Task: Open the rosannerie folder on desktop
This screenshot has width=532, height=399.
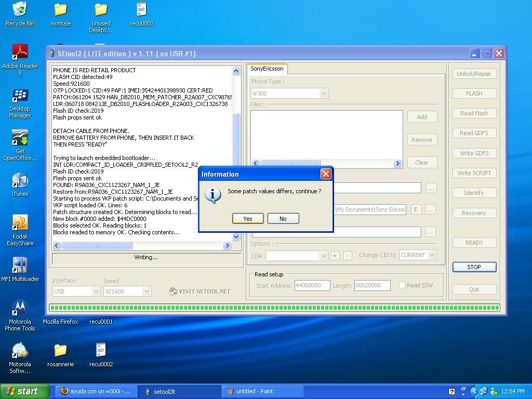Action: coord(60,355)
